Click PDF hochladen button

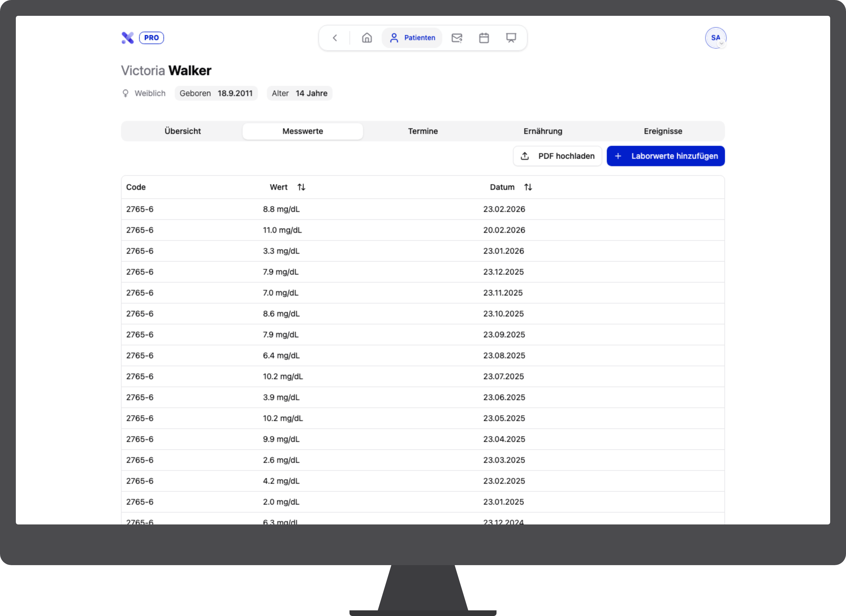(x=557, y=156)
